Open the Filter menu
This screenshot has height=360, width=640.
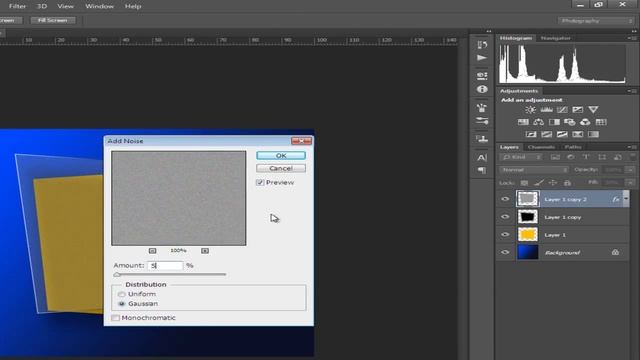pos(18,6)
